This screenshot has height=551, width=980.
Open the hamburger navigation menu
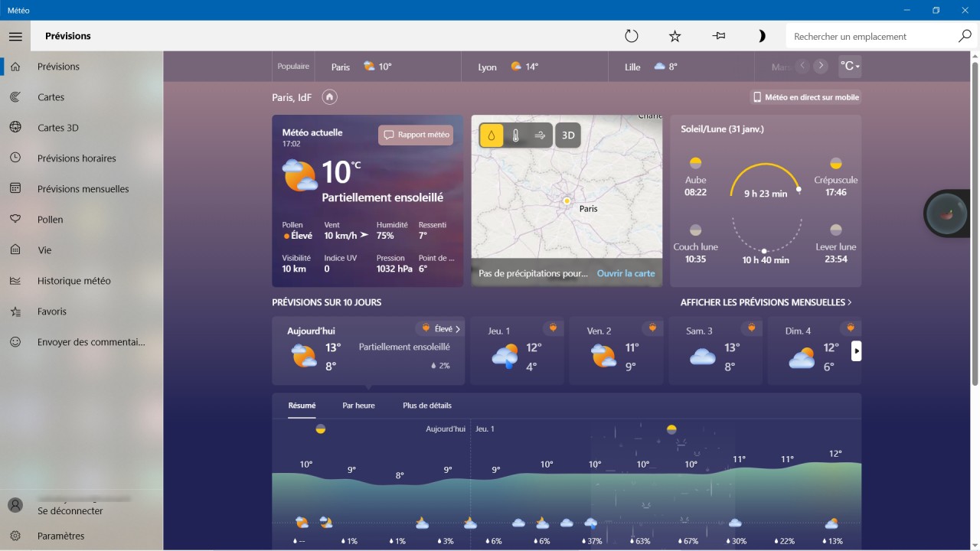point(15,36)
